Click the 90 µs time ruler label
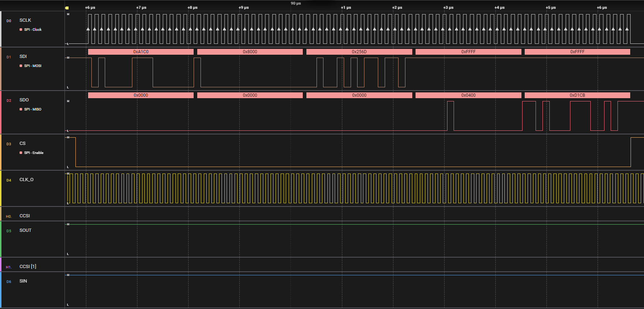 click(x=296, y=3)
